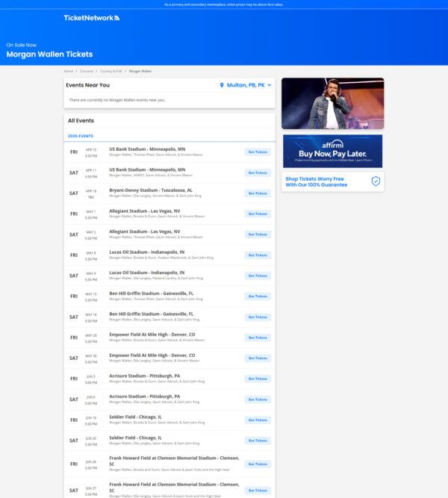Get tickets for May 1 Las Vegas show

258,214
